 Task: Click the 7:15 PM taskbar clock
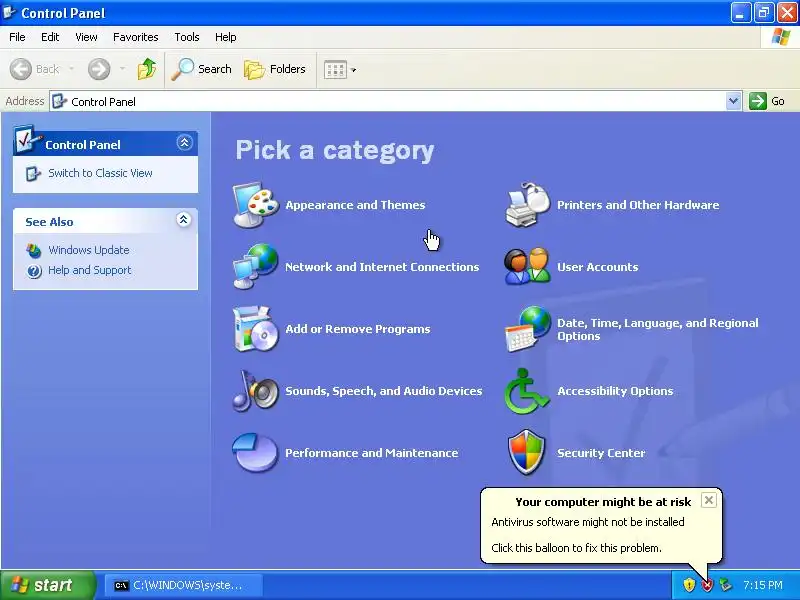click(x=763, y=585)
